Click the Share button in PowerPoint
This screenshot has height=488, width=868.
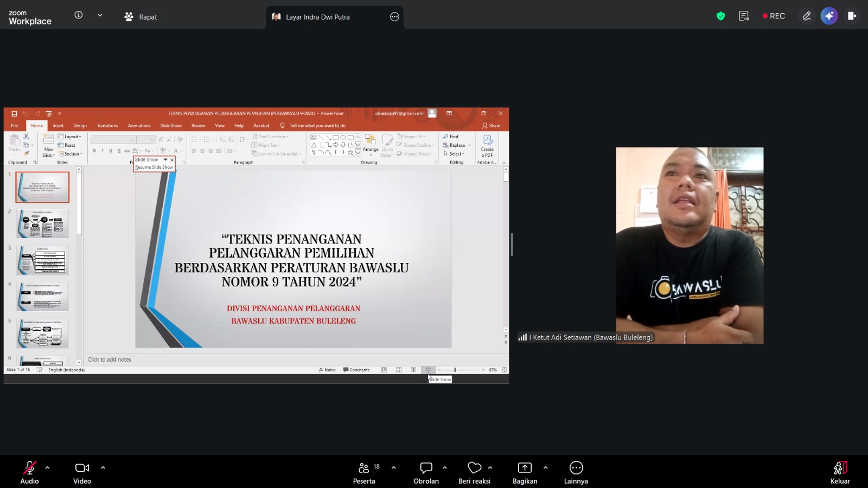[492, 125]
